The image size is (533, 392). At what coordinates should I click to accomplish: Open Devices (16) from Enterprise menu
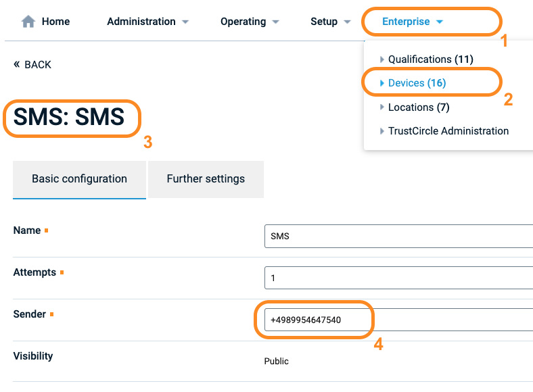tap(417, 83)
